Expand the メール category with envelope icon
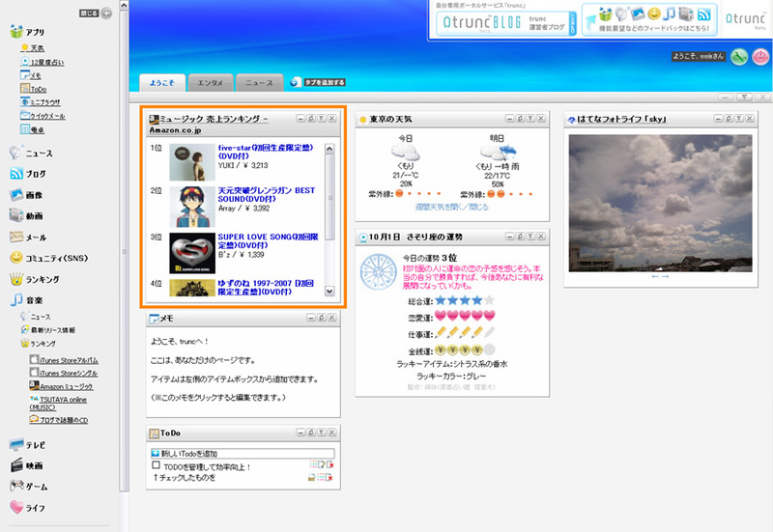Screen dimensions: 773x532 click(28, 237)
